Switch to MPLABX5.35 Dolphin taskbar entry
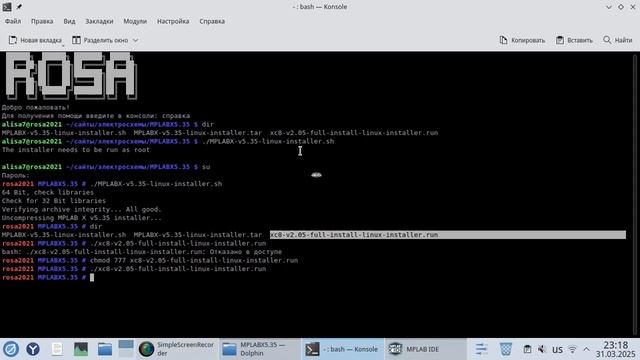This screenshot has height=360, width=640. point(260,349)
